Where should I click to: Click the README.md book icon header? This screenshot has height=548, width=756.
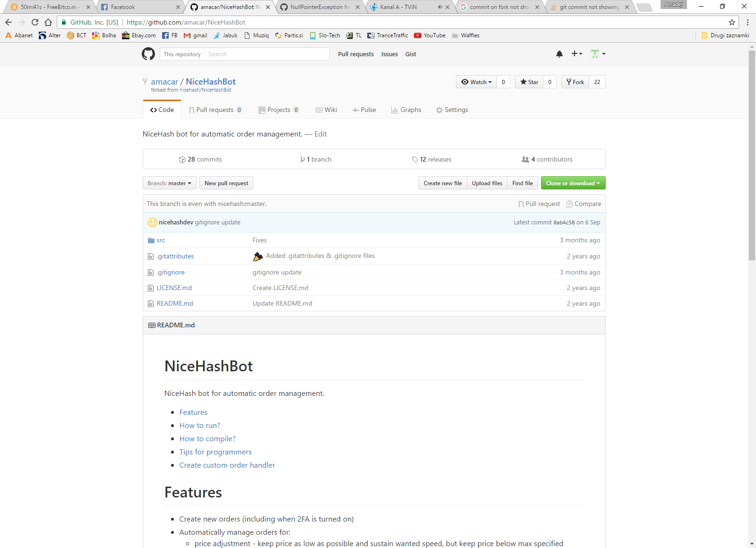click(x=152, y=325)
